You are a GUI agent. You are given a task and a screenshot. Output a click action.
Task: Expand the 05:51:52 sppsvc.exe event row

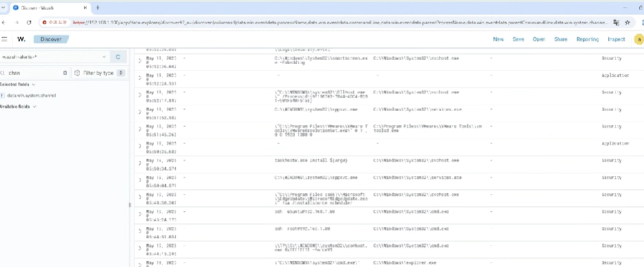click(140, 112)
